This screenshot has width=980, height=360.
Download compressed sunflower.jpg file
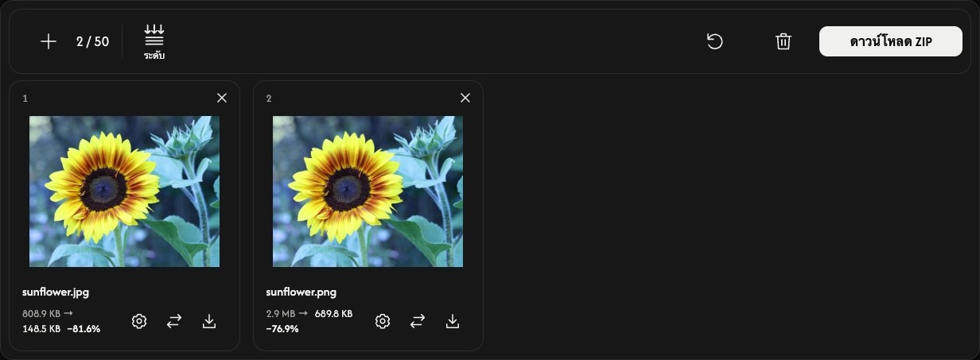click(x=209, y=321)
